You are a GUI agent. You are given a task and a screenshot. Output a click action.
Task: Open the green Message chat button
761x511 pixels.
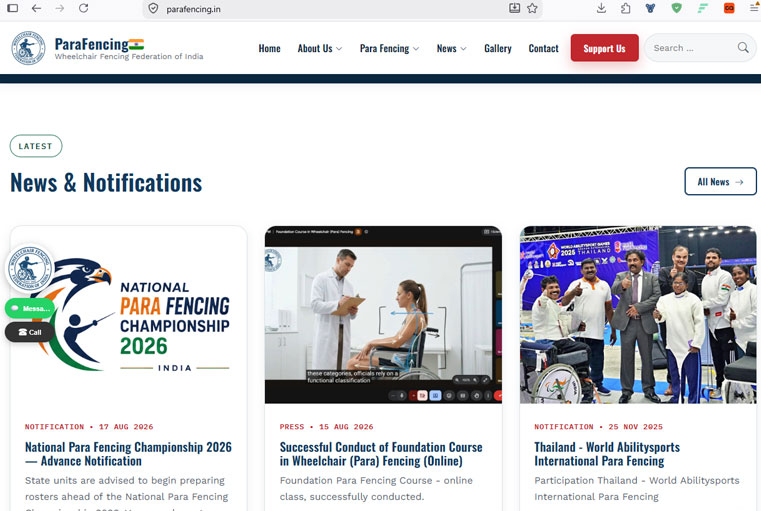[30, 308]
